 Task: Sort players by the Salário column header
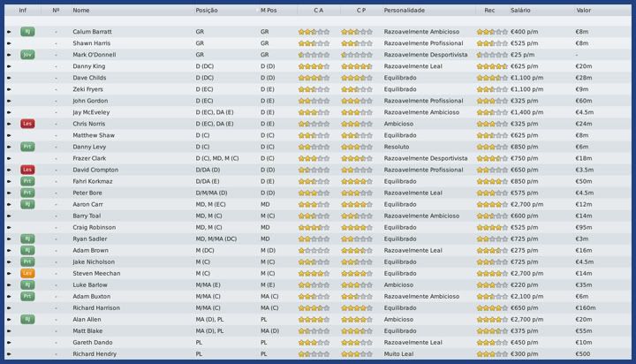(520, 11)
